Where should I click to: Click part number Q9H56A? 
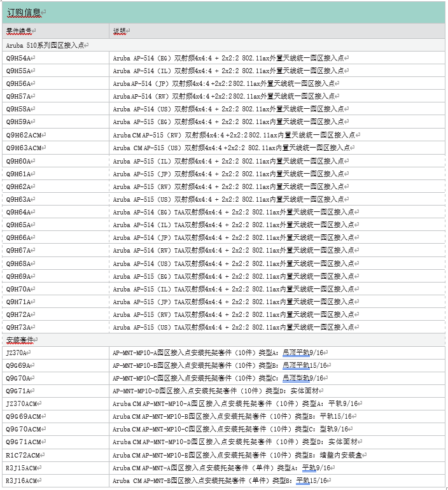point(18,84)
